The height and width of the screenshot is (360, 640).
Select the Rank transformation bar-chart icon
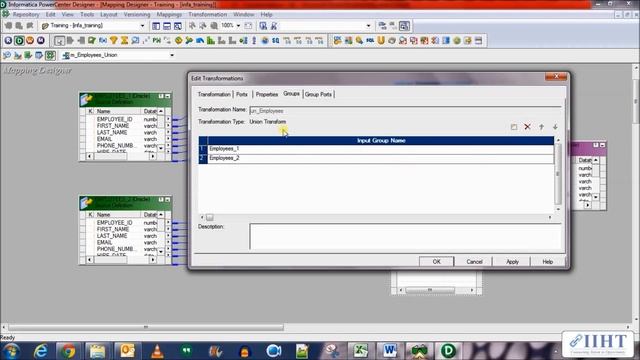pyautogui.click(x=211, y=40)
